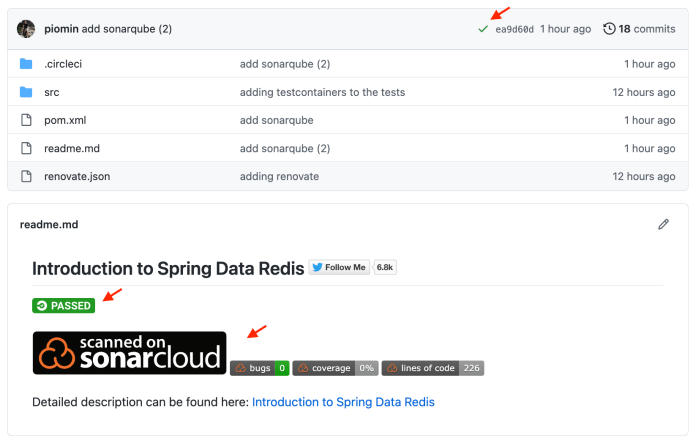Click the pom.xml file icon

point(27,120)
